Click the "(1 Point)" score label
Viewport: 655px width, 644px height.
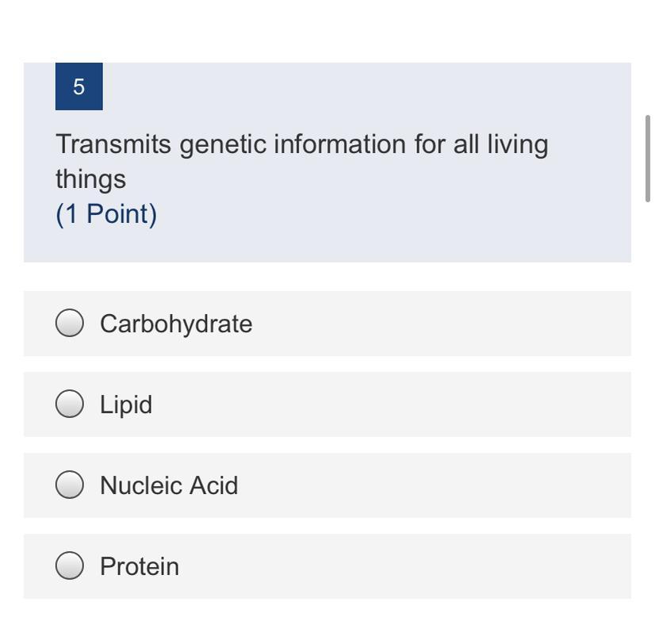[x=106, y=214]
